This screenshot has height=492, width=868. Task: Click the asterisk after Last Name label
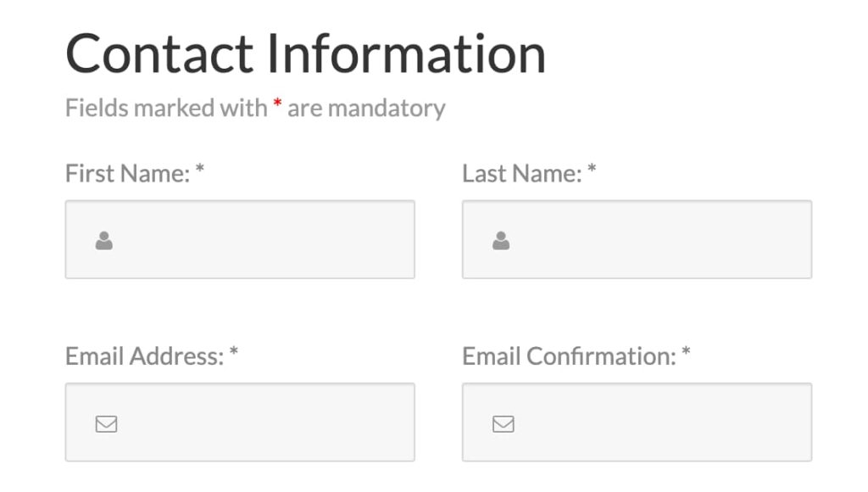pos(592,171)
